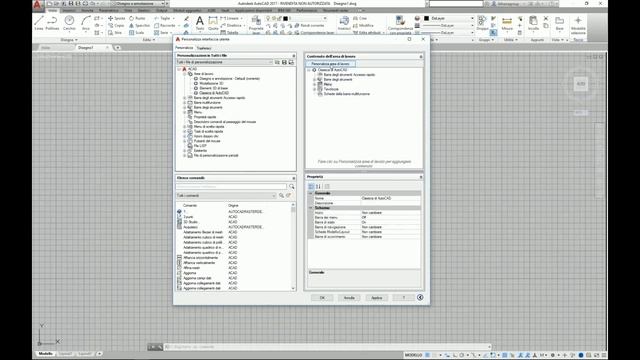Screen dimensions: 640x360
Task: Switch to the Disegno1 document tab
Action: click(x=86, y=48)
